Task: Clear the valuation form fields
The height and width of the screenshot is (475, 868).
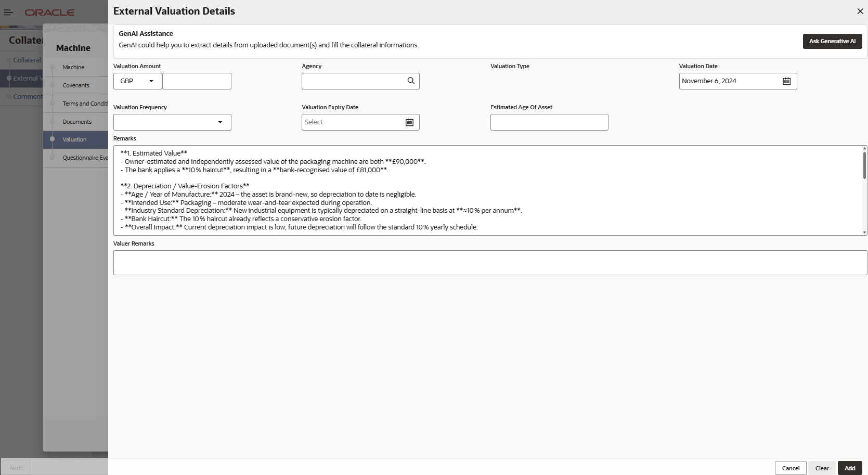Action: pyautogui.click(x=822, y=468)
